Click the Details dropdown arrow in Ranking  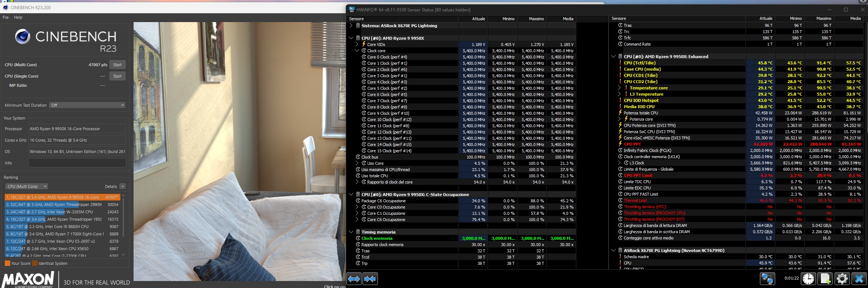[123, 186]
